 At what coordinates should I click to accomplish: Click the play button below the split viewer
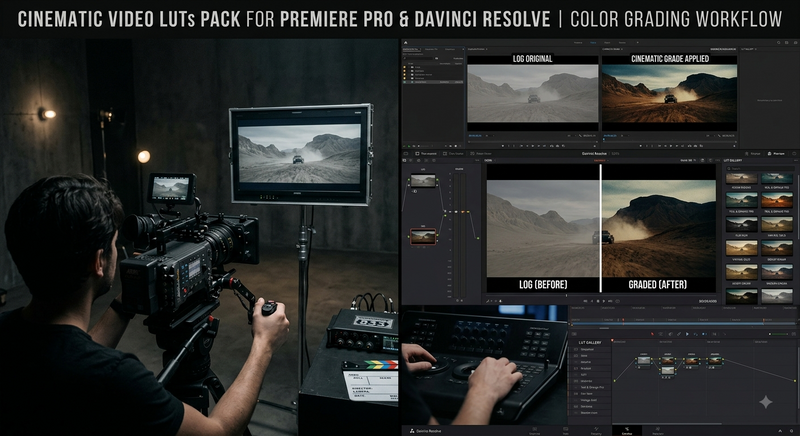point(604,301)
